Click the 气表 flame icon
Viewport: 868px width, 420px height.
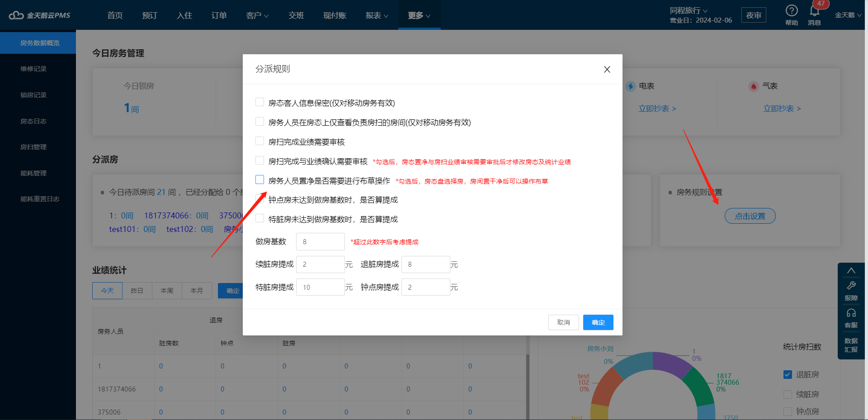pos(754,86)
